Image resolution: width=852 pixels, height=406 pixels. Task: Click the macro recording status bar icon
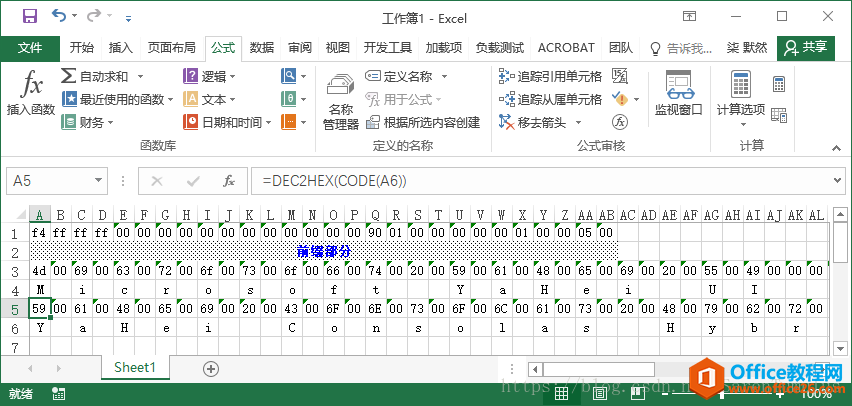[x=58, y=393]
